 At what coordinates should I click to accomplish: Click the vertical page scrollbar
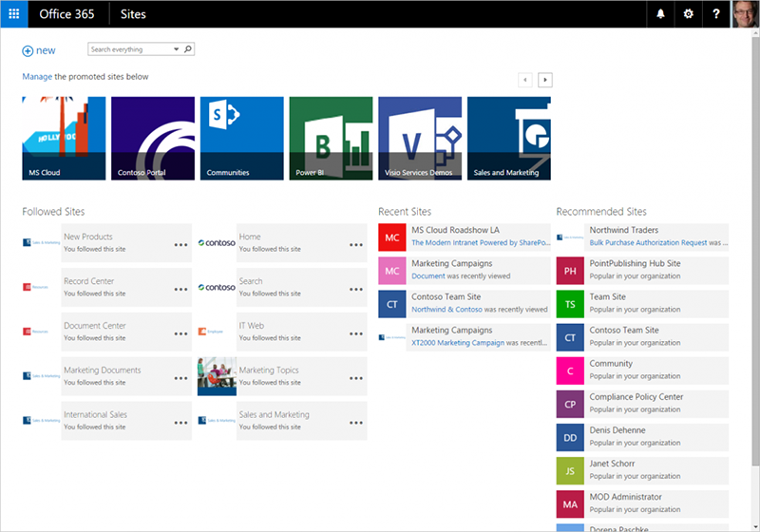click(755, 252)
